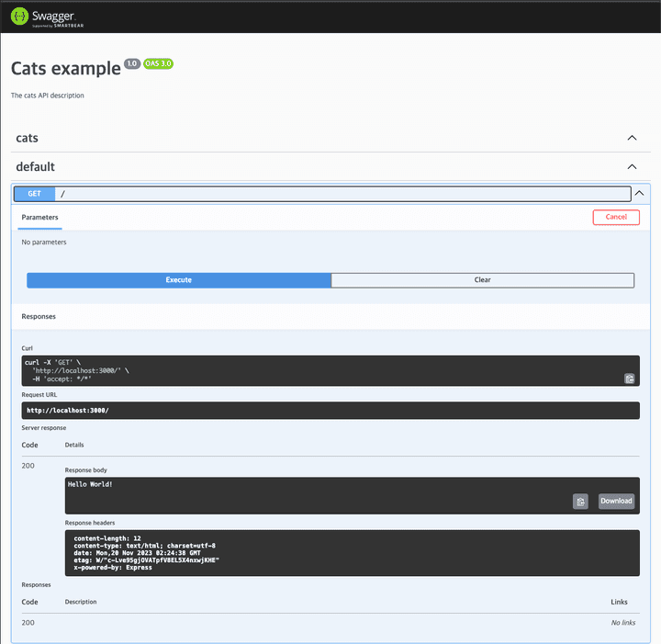Collapse the GET / operation with its arrow
Image resolution: width=661 pixels, height=644 pixels.
coord(640,194)
